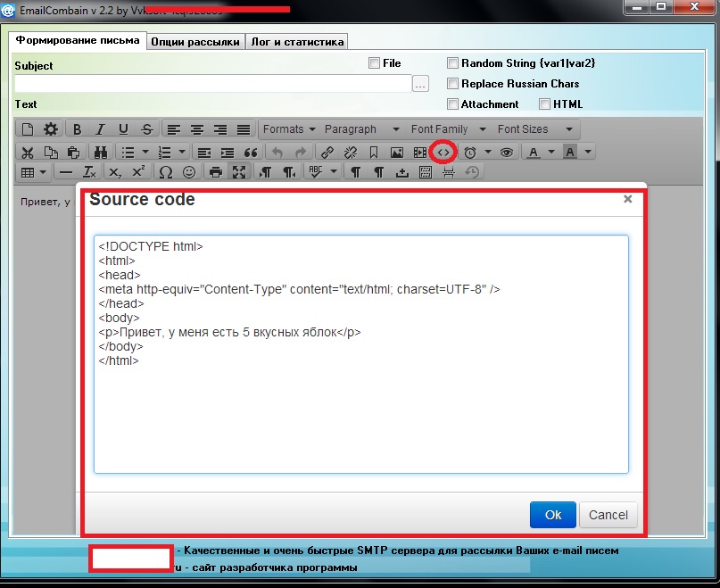The image size is (720, 588).
Task: Set right-to-left text direction
Action: pos(289,172)
